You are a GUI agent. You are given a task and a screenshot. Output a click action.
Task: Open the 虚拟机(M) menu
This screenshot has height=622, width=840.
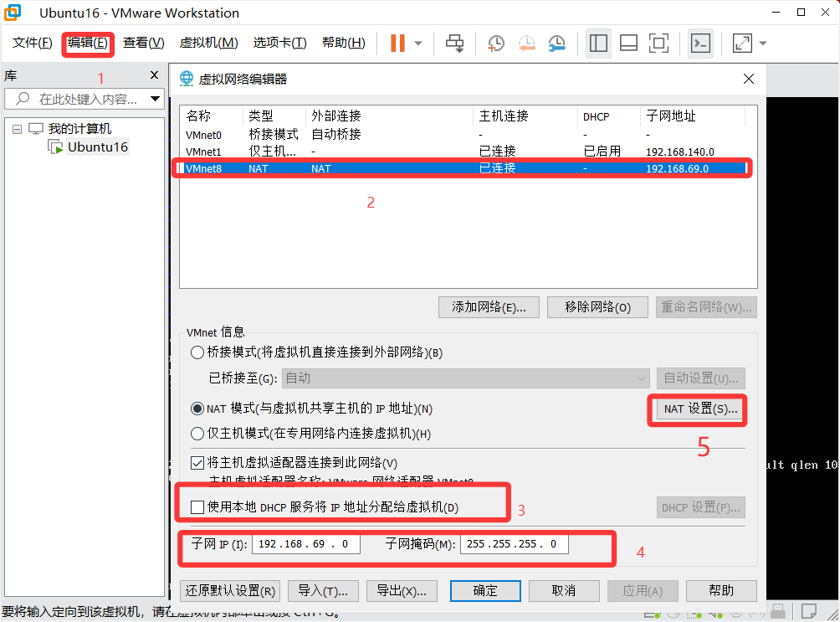[x=208, y=43]
